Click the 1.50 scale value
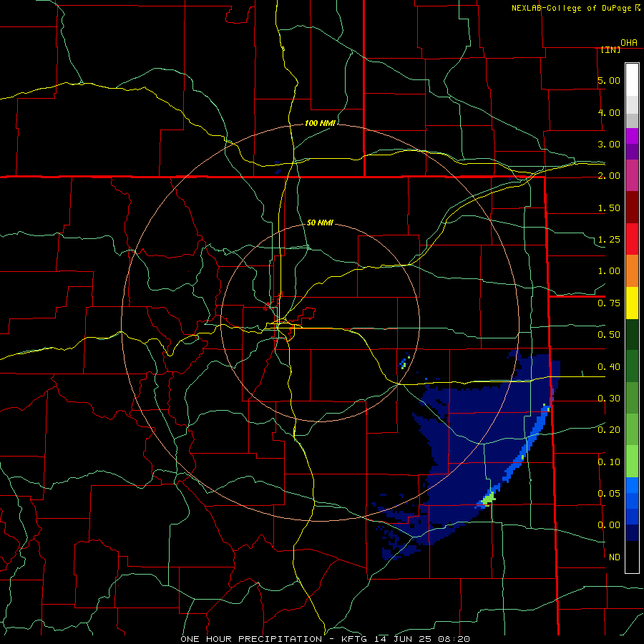Viewport: 644px width, 644px height. pos(609,208)
